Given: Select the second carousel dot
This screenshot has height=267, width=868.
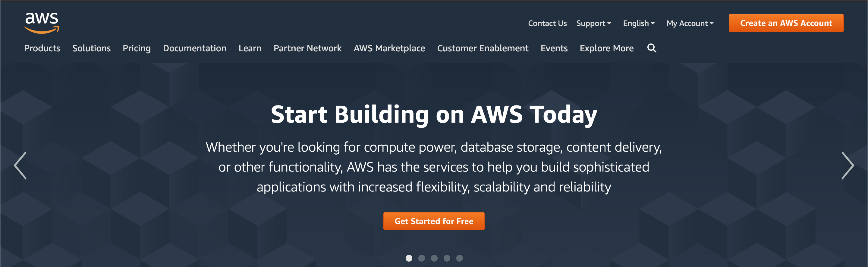Looking at the screenshot, I should (x=422, y=258).
